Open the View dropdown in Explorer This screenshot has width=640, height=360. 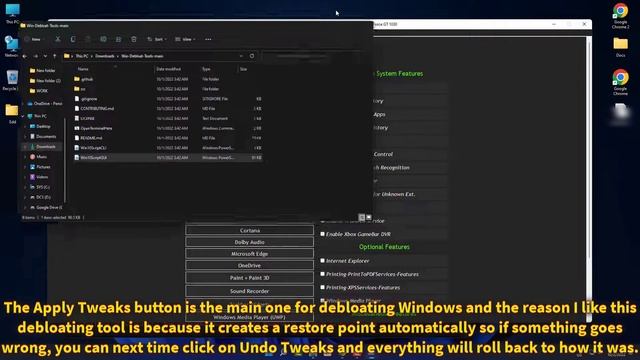point(185,39)
